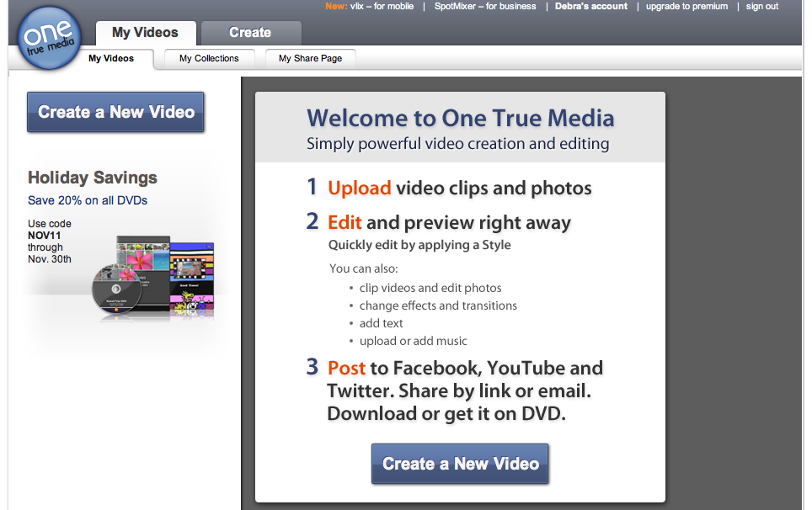
Task: Click the sidebar Create a New Video button
Action: point(115,112)
